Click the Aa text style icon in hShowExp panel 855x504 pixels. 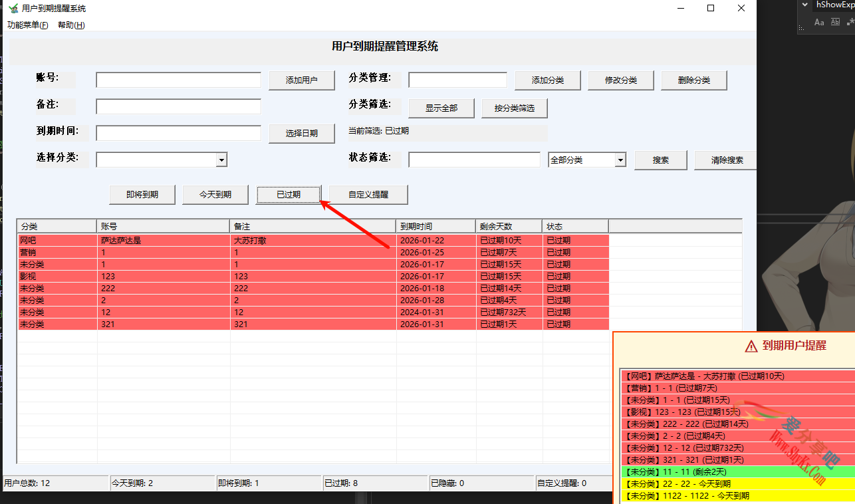tap(819, 22)
